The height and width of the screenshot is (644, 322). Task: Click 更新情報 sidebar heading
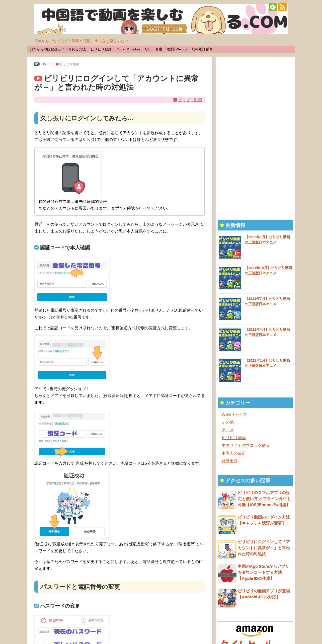tap(255, 225)
